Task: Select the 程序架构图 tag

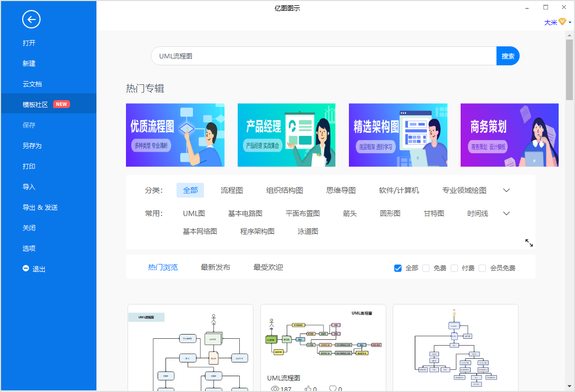Action: click(257, 231)
